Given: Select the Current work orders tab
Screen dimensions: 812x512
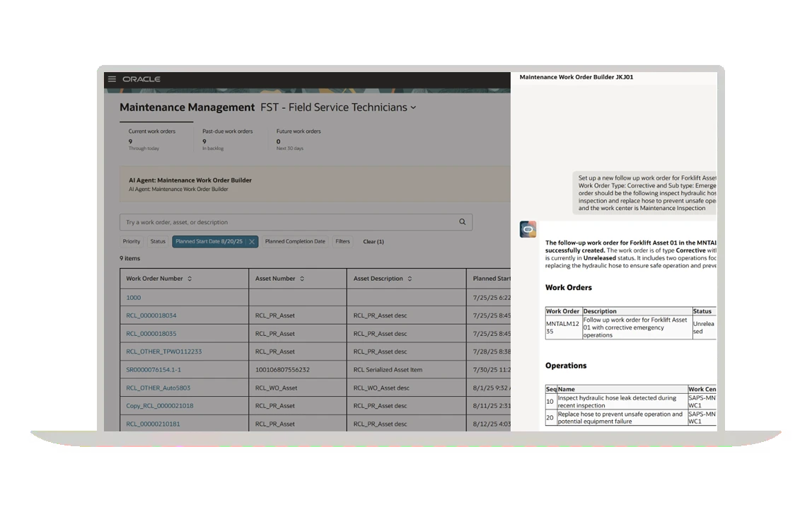Looking at the screenshot, I should pyautogui.click(x=151, y=139).
